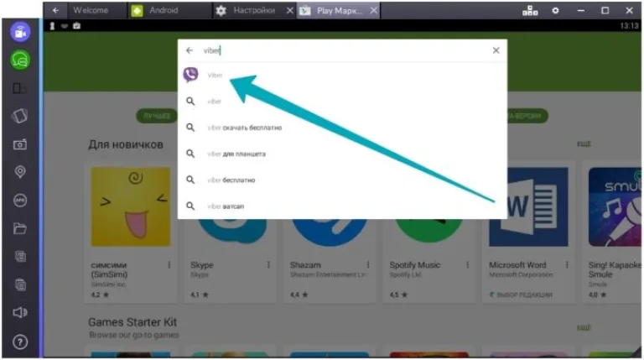
Task: Click the paste sidebar icon
Action: tap(20, 284)
